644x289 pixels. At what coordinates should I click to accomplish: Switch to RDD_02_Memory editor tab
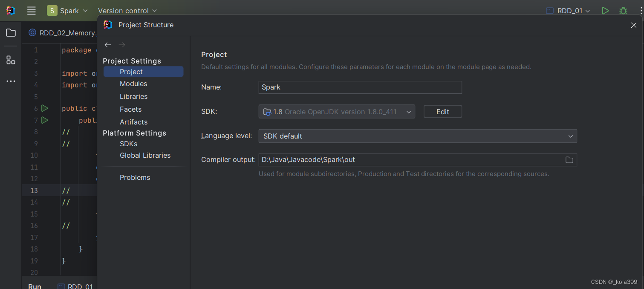[x=62, y=33]
